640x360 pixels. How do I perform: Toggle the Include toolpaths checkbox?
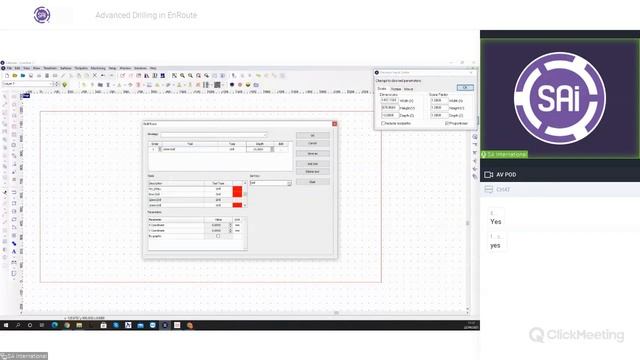click(x=383, y=123)
